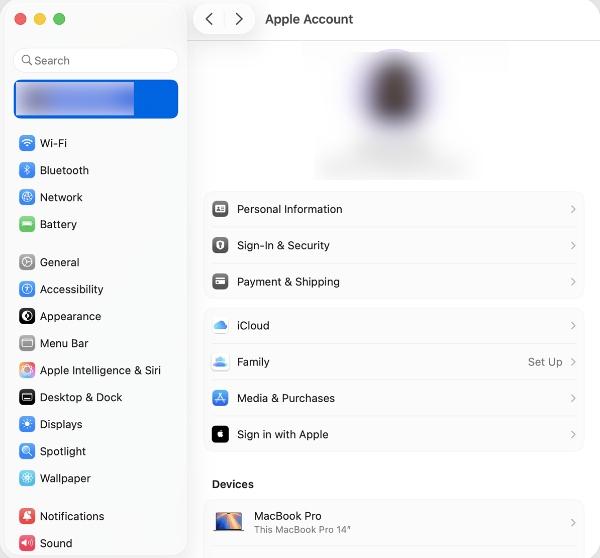The height and width of the screenshot is (558, 600).
Task: Select Bluetooth settings pane
Action: coord(96,170)
